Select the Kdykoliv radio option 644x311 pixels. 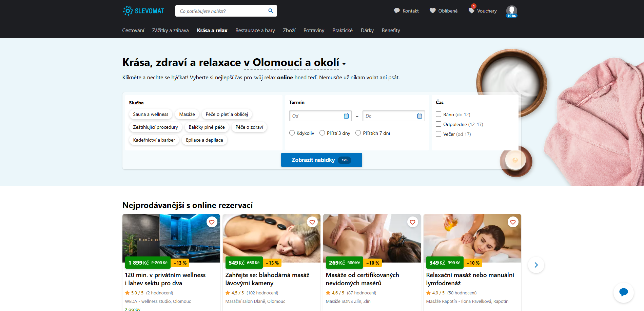point(292,133)
